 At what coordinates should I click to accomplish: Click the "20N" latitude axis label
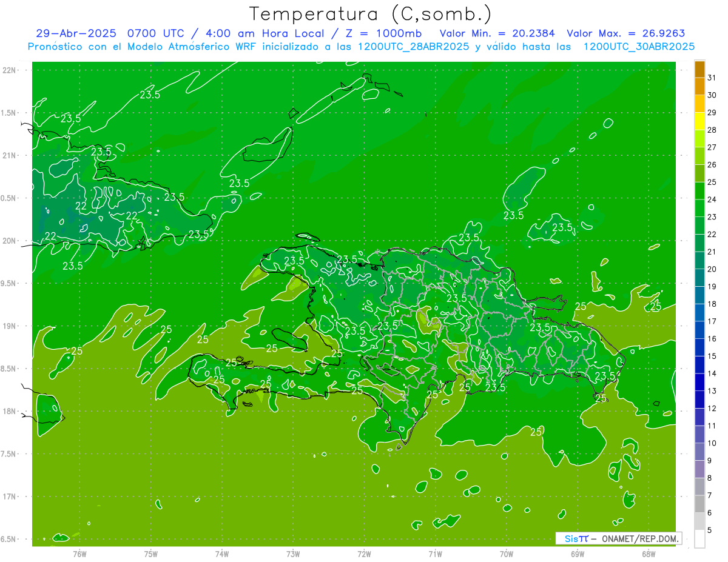point(10,241)
